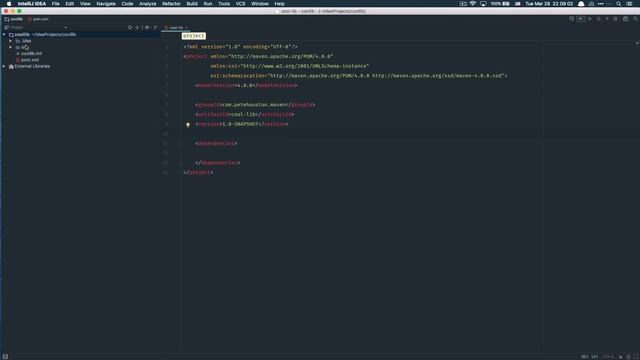Click Search Everywhere magnifier in toolbar
The height and width of the screenshot is (360, 640).
pos(635,19)
